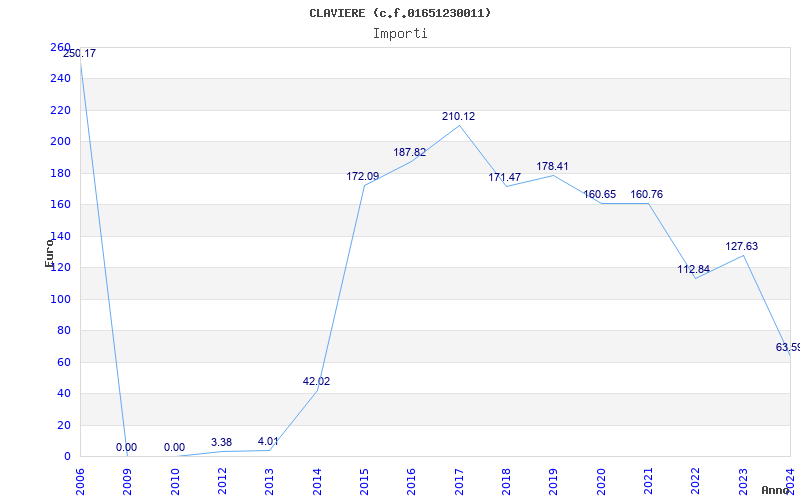Select the 0.00 data label above 2010
The image size is (800, 500).
click(x=174, y=447)
